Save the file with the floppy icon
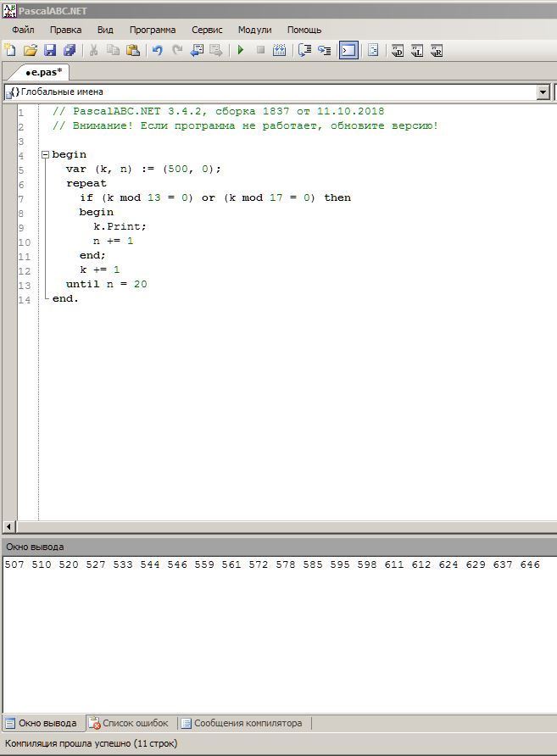The height and width of the screenshot is (756, 557). pos(49,51)
